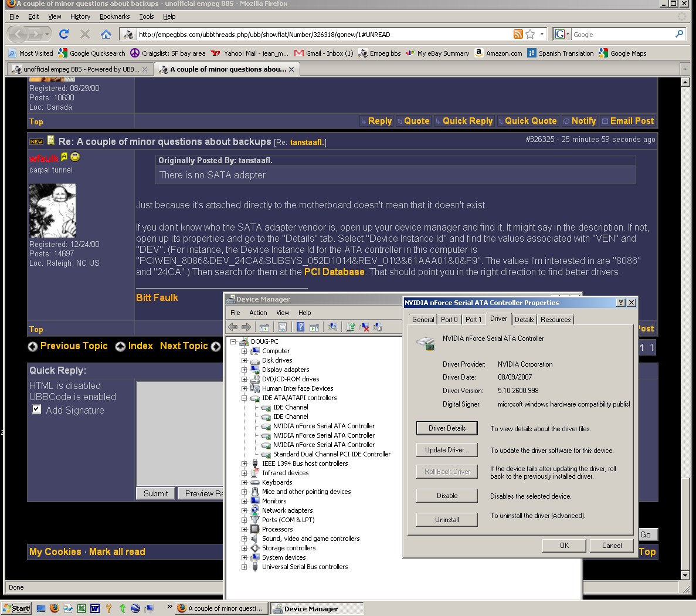Launch Word from quick launch bar
Screen dimensions: 696x616
(x=95, y=608)
